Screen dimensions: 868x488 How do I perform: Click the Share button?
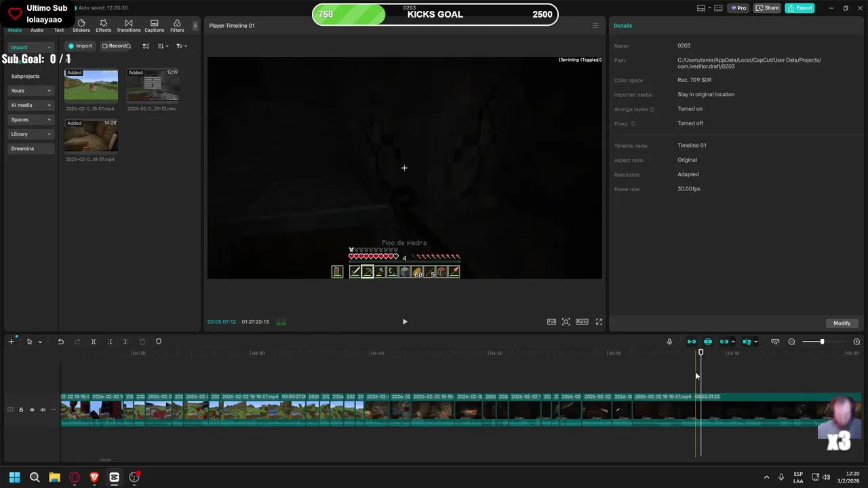[x=768, y=8]
